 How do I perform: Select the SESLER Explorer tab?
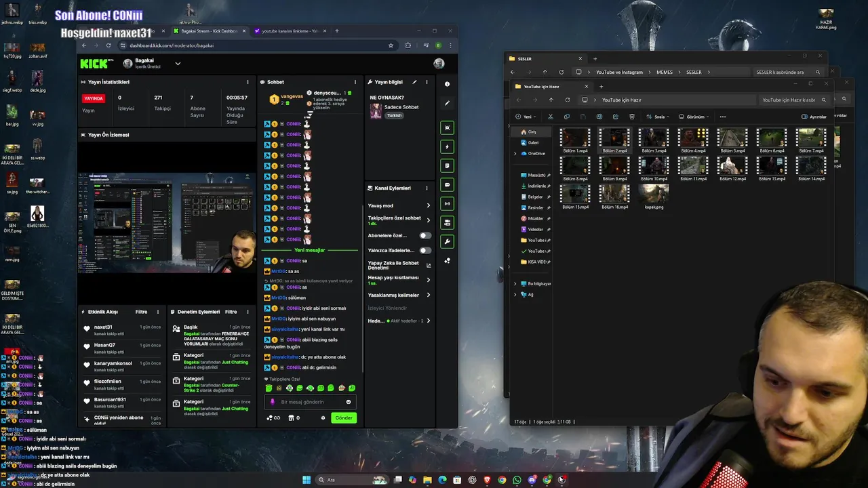[547, 59]
